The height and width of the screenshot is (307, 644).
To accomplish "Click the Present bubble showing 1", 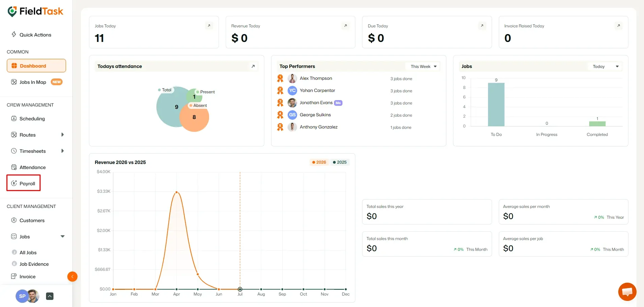I will [x=194, y=97].
